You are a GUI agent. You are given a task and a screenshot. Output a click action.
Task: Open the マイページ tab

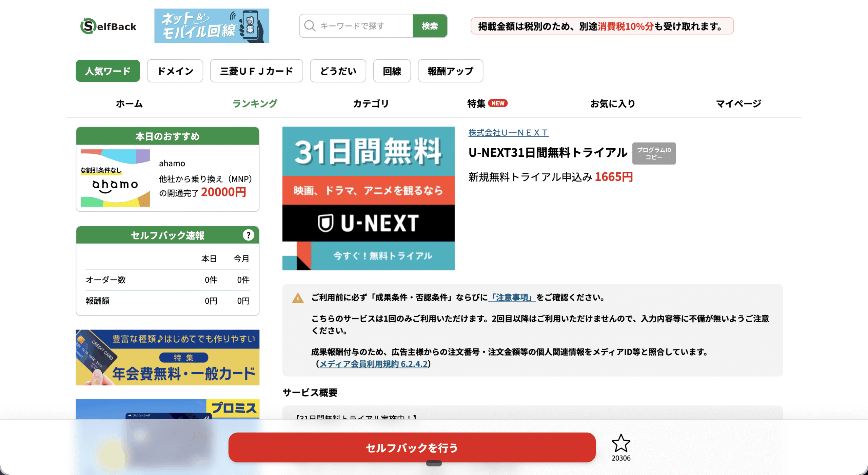click(x=738, y=103)
